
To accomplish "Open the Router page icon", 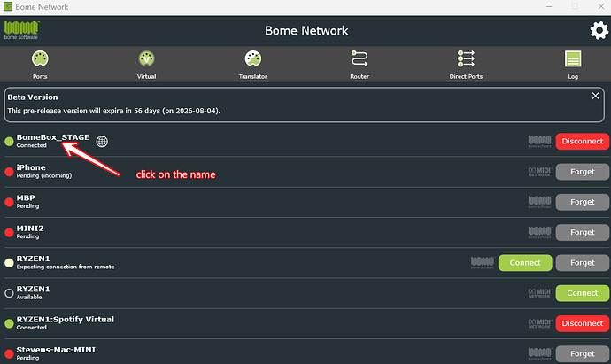I will 360,58.
